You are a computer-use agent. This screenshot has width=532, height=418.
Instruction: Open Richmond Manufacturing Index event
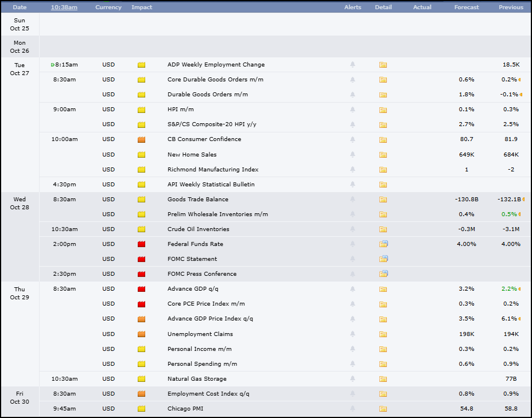point(213,170)
